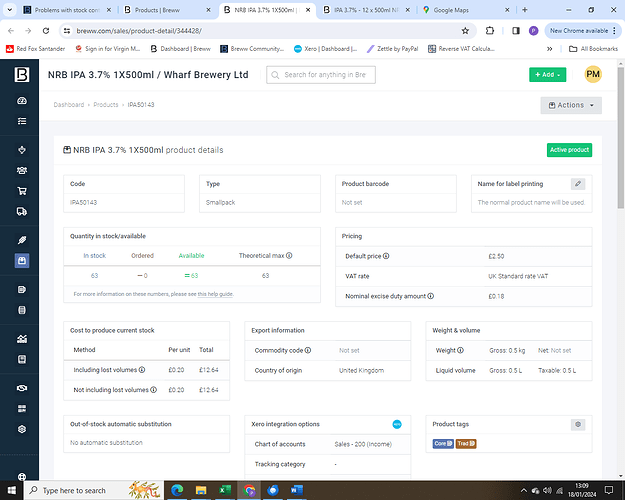Show info for Commodity code
Viewport: 625px width, 500px height.
(x=308, y=350)
